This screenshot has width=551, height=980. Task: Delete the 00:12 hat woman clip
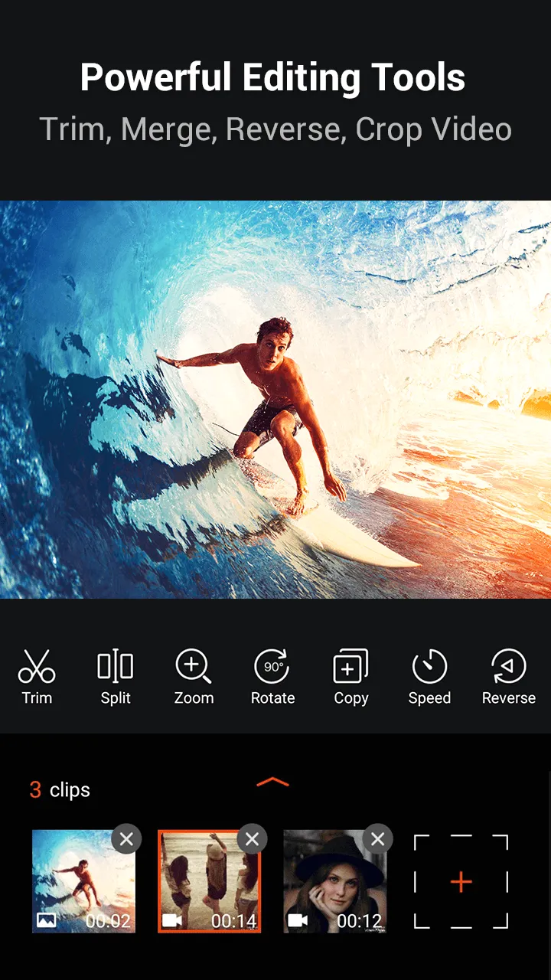coord(377,839)
